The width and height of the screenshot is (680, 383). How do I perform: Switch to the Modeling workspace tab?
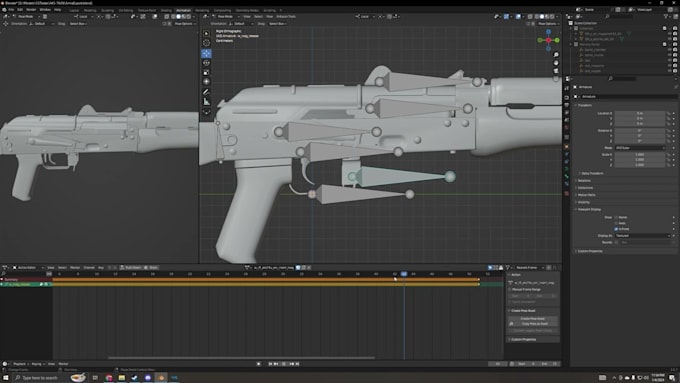(x=90, y=10)
